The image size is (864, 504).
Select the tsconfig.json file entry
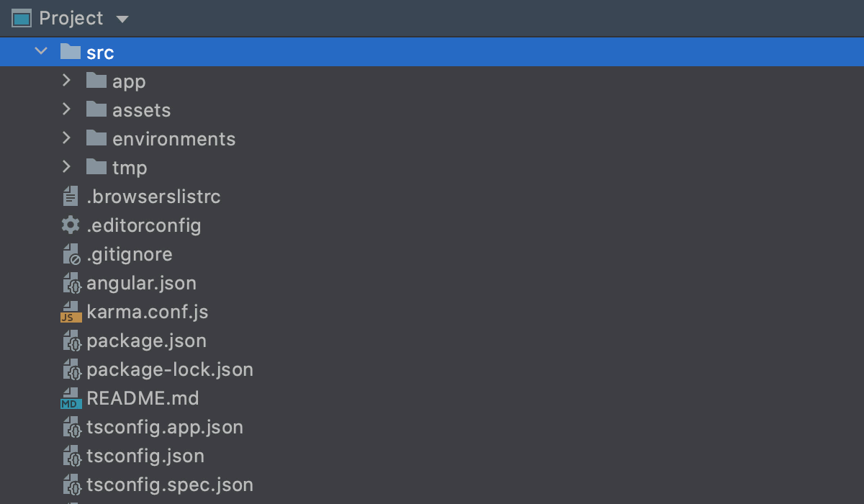(145, 456)
